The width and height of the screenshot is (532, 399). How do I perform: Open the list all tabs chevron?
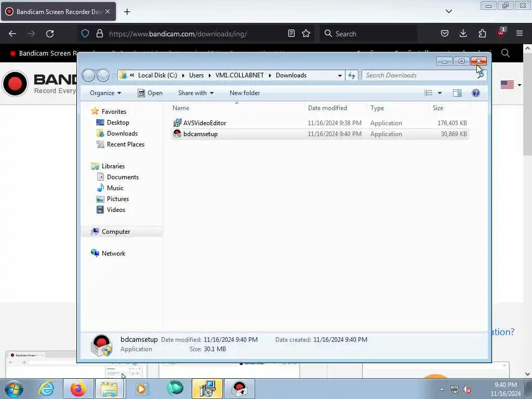(x=448, y=11)
